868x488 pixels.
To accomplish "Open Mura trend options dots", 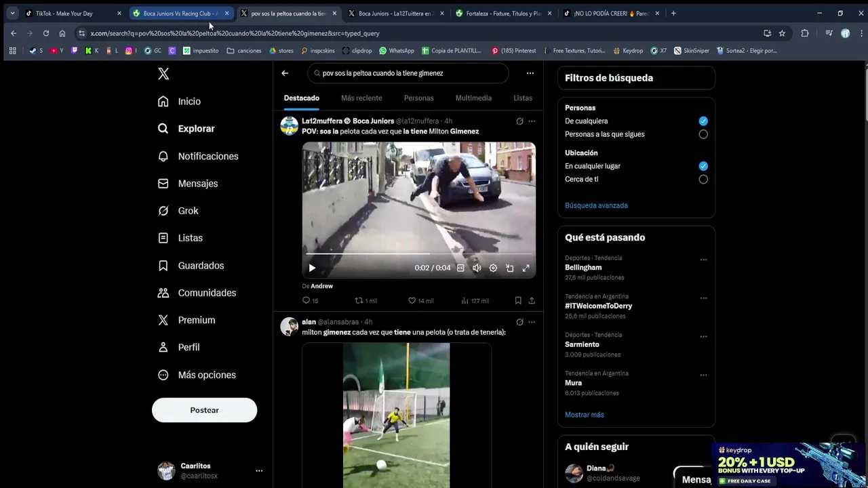I will (703, 375).
